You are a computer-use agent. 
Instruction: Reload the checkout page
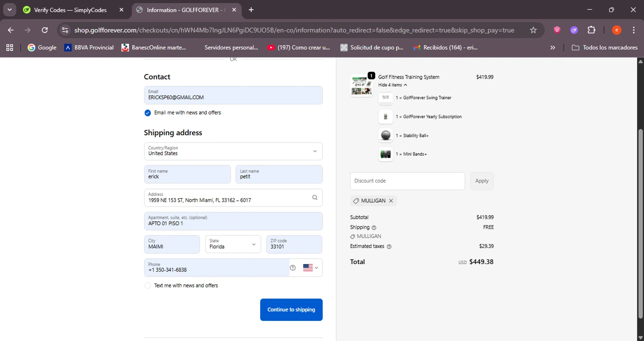(x=45, y=30)
